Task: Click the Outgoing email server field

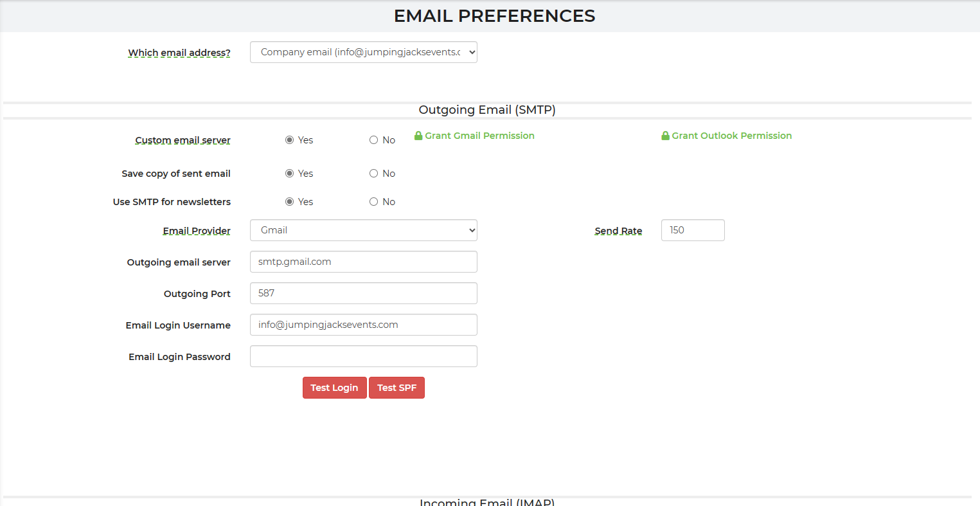Action: pyautogui.click(x=363, y=262)
